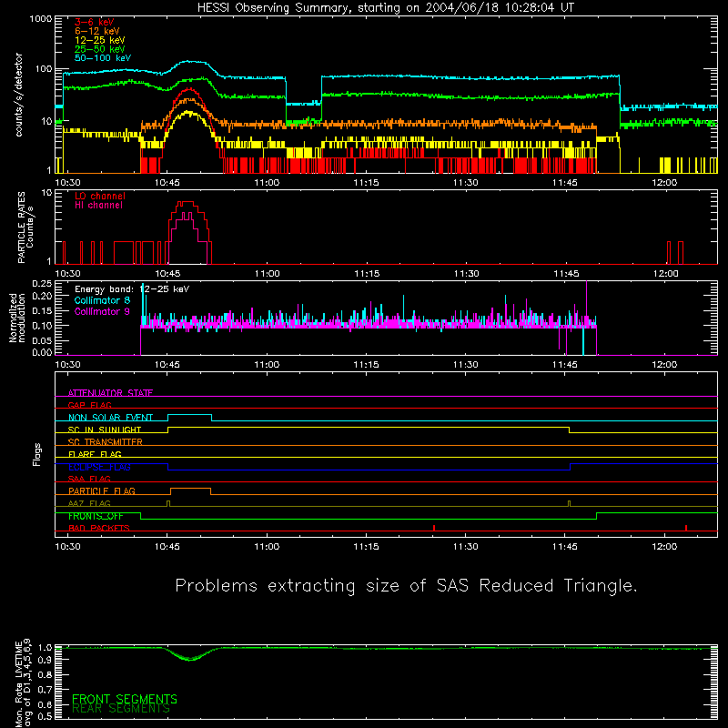
Task: Click the 'Collimator 9' legend label
Action: point(102,311)
